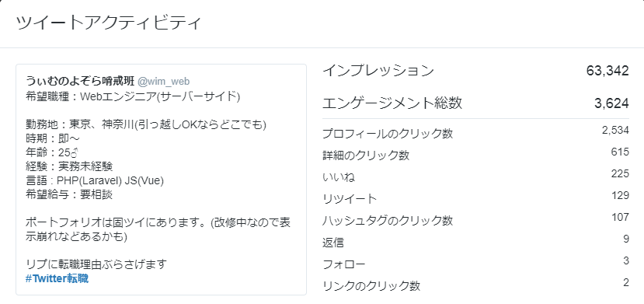This screenshot has width=644, height=304.
Task: Click the 63,342 impressions value
Action: [x=607, y=71]
